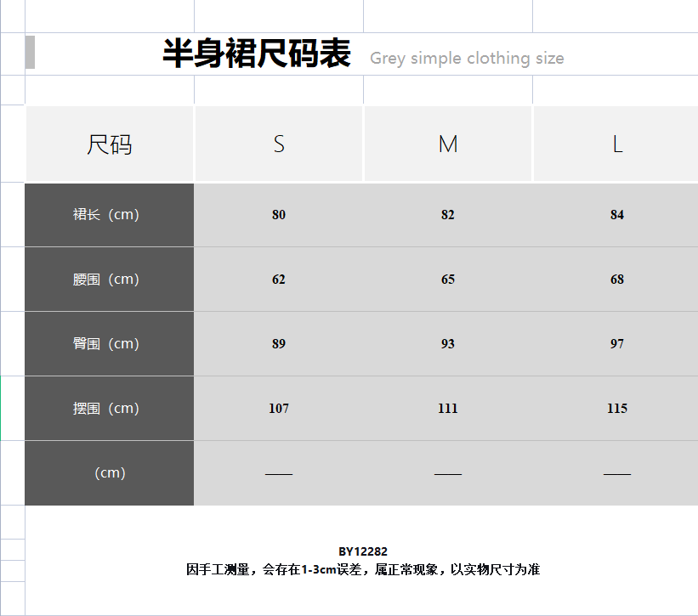Select the L size header cell
Screen dimensions: 698x616
click(616, 144)
